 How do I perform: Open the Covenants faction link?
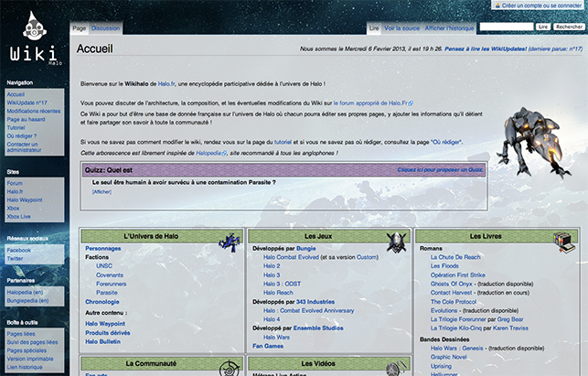tap(110, 275)
